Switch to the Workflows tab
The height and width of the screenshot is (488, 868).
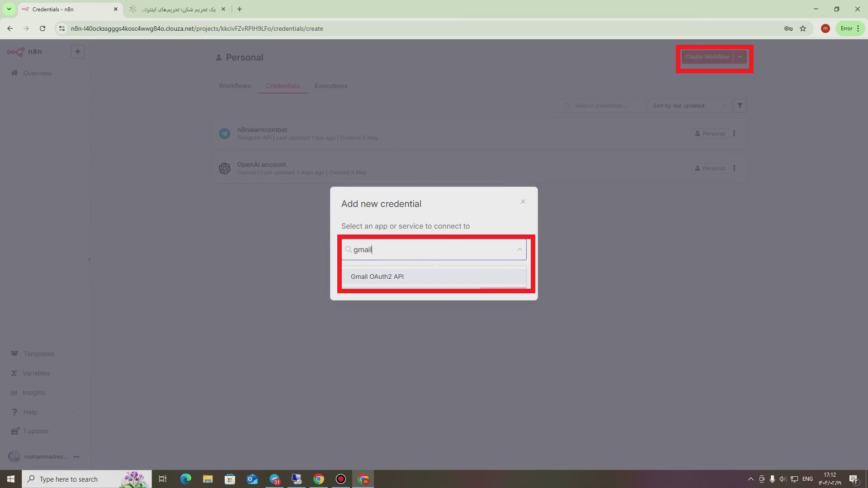235,86
